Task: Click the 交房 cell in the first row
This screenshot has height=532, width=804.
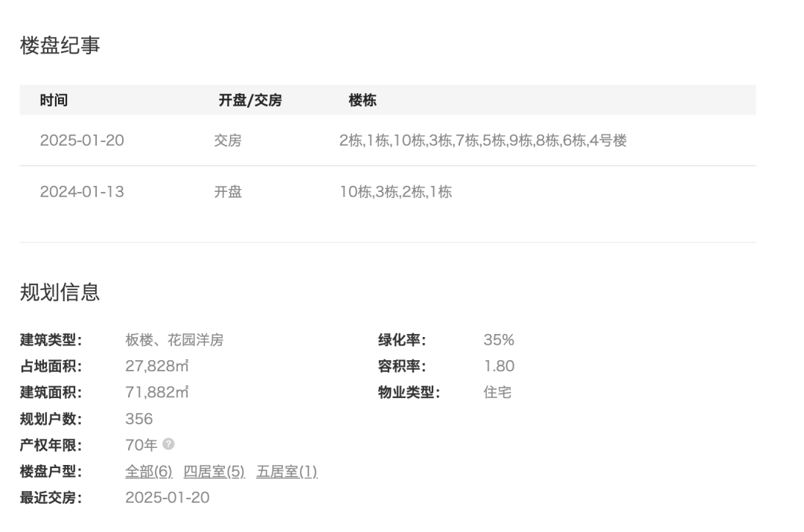Action: (x=228, y=141)
